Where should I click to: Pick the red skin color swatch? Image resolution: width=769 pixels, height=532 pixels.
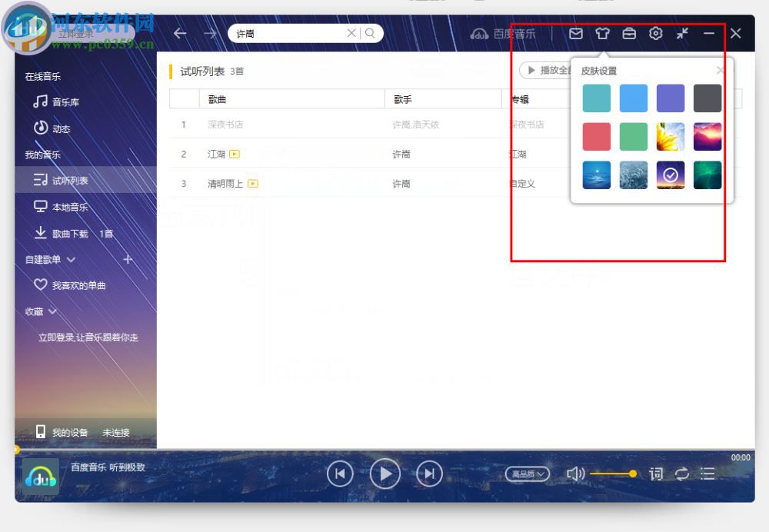pos(596,136)
